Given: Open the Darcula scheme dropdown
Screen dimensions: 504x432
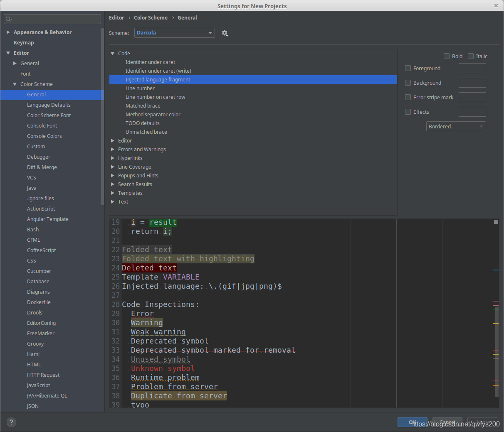Looking at the screenshot, I should pyautogui.click(x=175, y=33).
